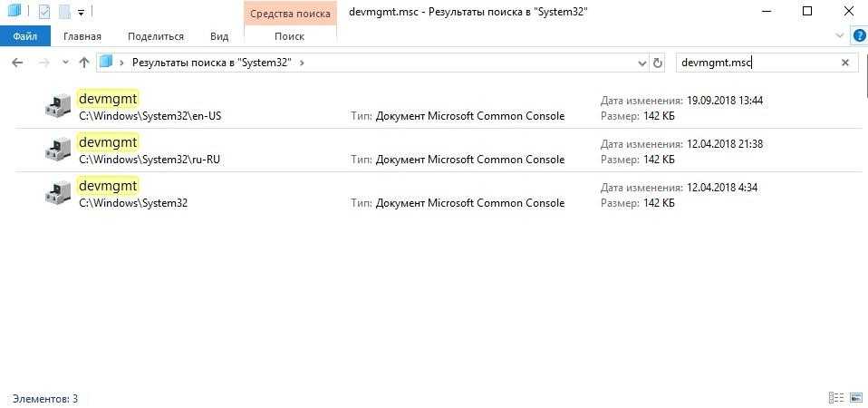The image size is (868, 408).
Task: Click the search field containing devmgmt.msc
Action: pos(757,63)
